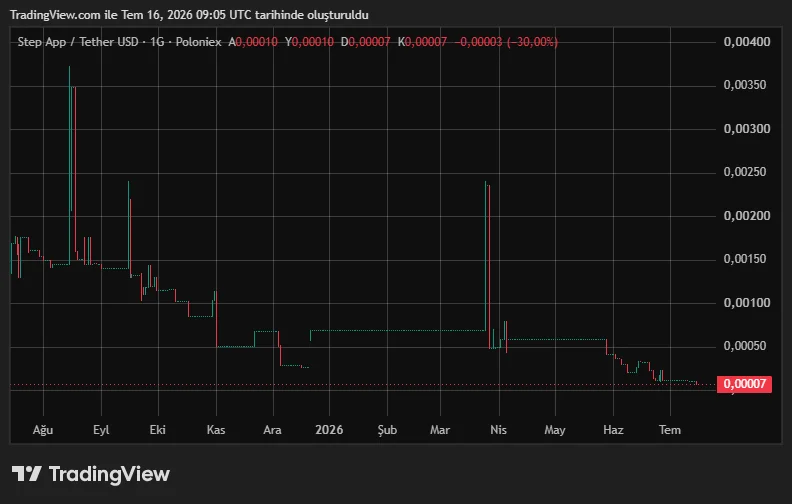792x504 pixels.
Task: Click the 0,00350 price axis label
Action: point(745,85)
